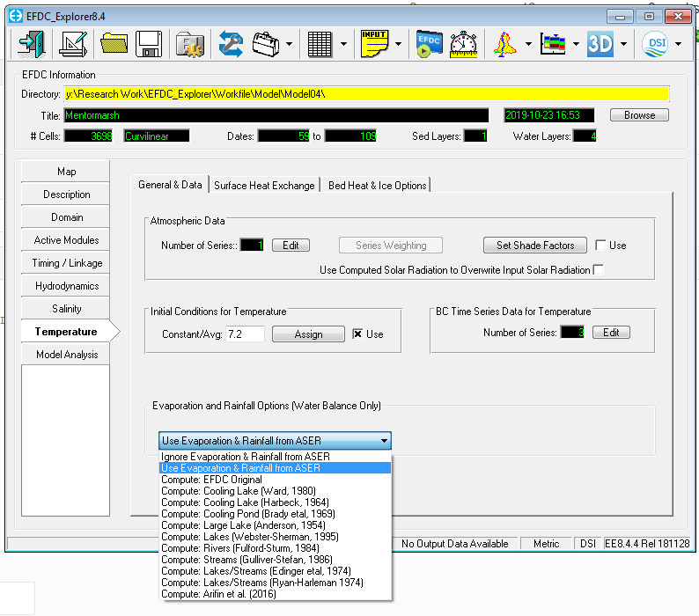The image size is (699, 616).
Task: Select the Temperature section
Action: [65, 332]
